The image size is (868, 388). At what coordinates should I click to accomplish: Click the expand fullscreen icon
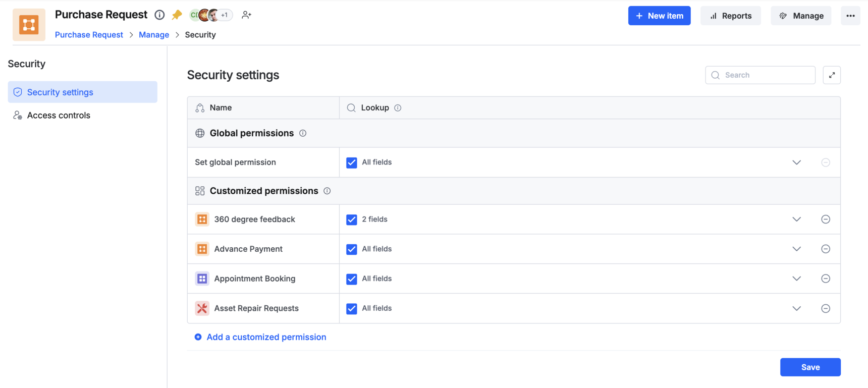click(x=832, y=75)
